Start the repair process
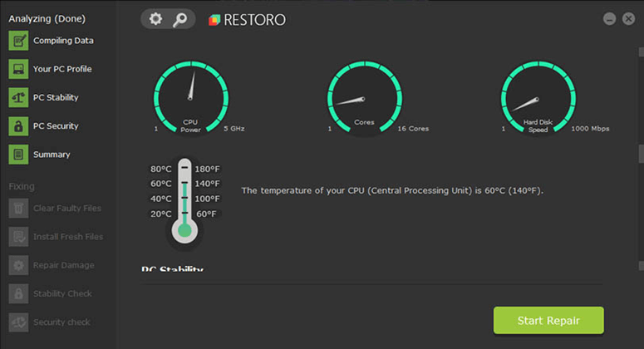This screenshot has height=349, width=644. [x=548, y=320]
